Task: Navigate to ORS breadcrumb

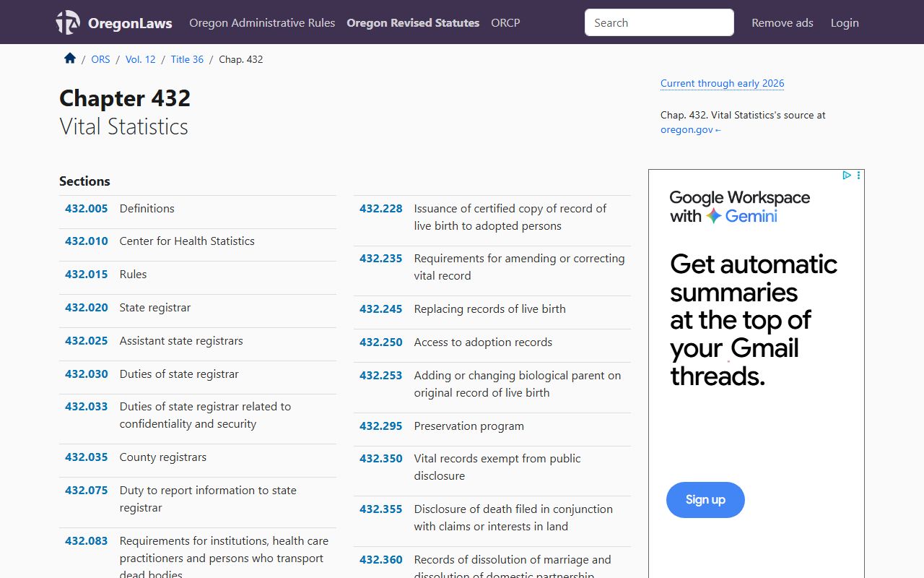Action: point(100,59)
